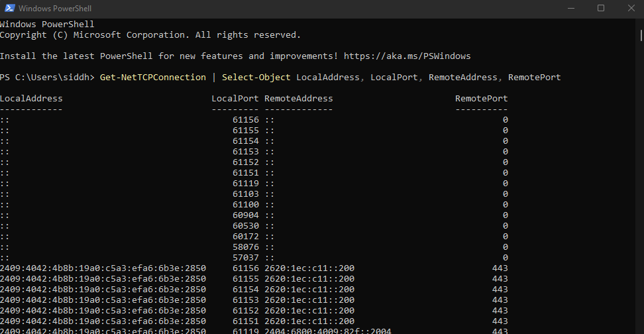
Task: Click port 61156 in the row with remote port 0
Action: tap(246, 119)
